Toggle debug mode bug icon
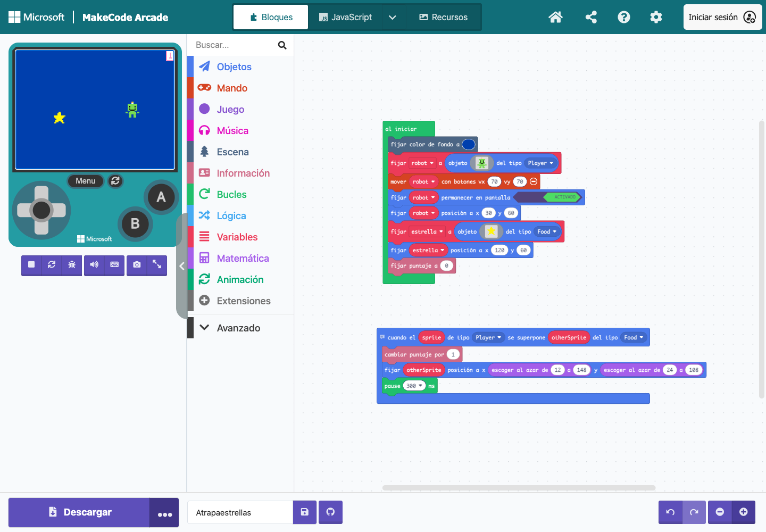 point(72,264)
